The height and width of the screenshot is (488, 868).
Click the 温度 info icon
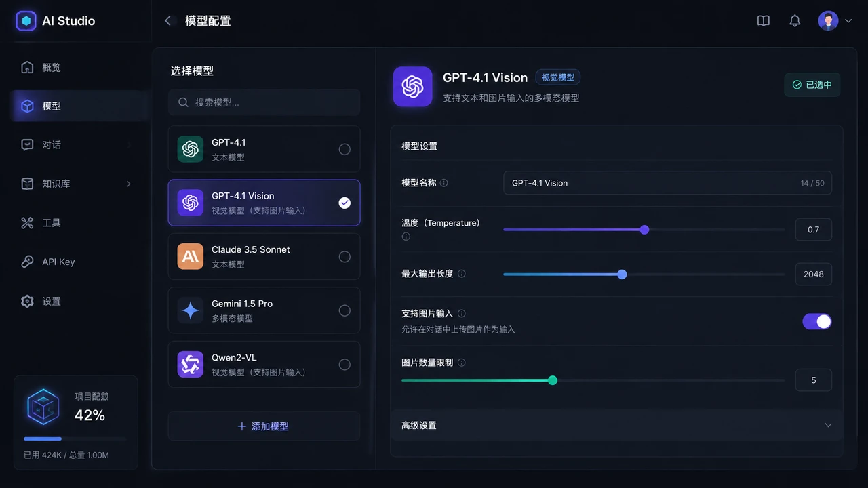pos(406,237)
